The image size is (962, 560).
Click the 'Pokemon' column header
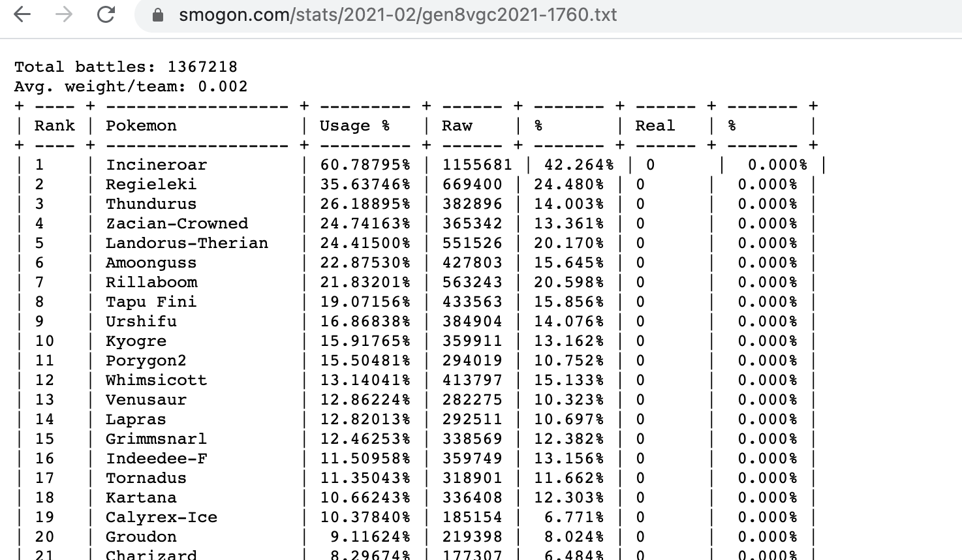(141, 125)
